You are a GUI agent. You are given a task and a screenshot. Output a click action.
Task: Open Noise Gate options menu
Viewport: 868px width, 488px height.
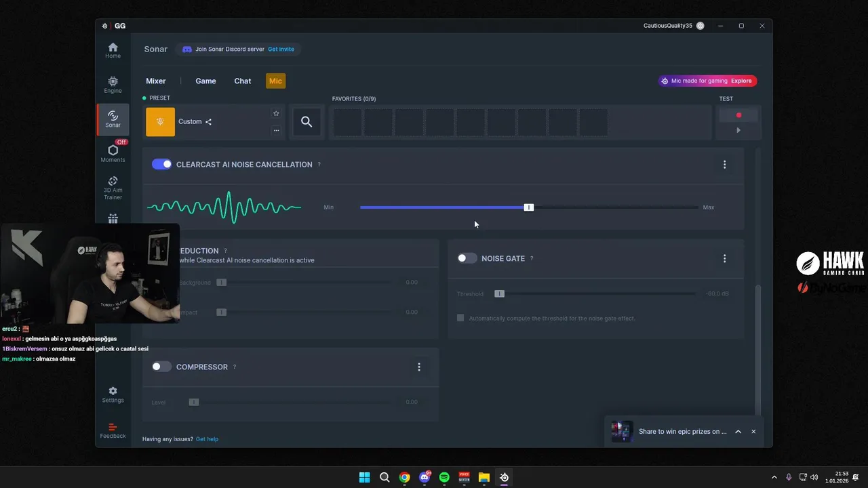pos(724,258)
